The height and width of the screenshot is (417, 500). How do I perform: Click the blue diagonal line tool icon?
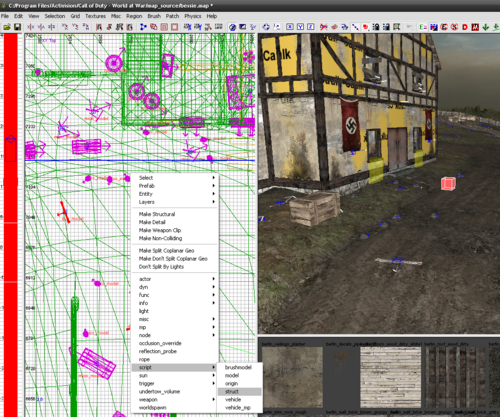click(x=355, y=27)
